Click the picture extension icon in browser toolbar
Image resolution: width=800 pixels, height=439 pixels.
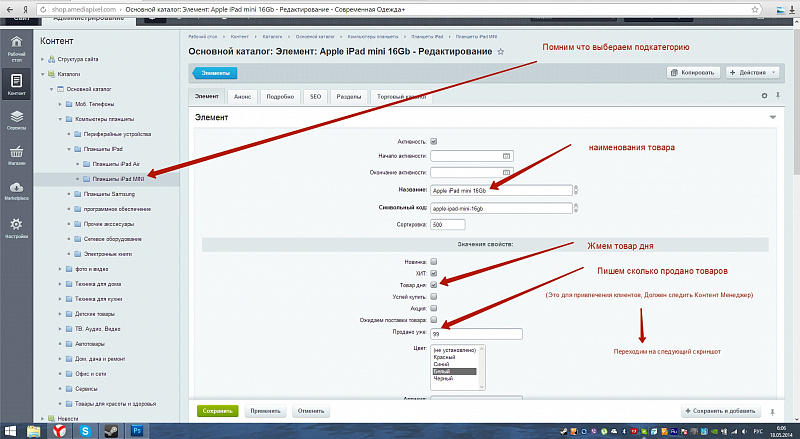(x=781, y=9)
